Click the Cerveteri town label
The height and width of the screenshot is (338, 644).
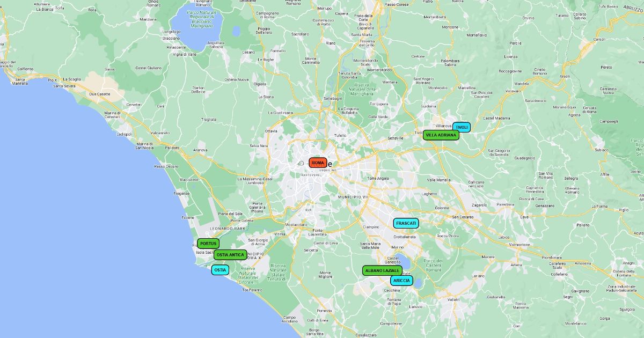(x=134, y=105)
